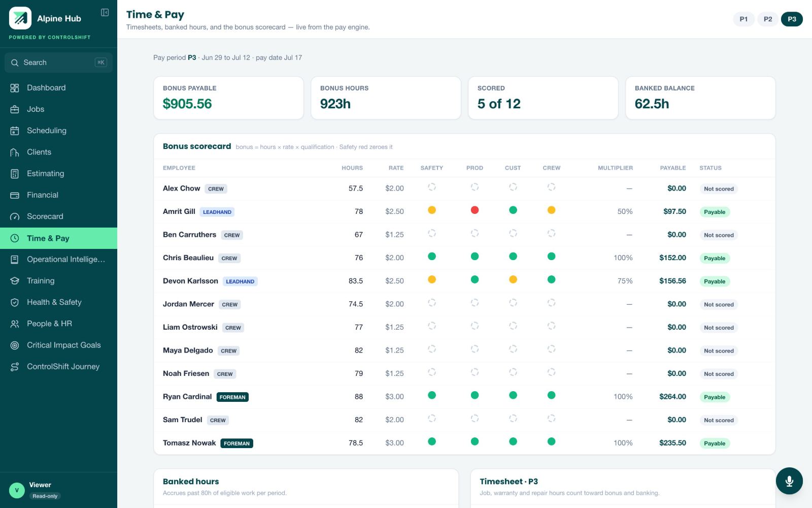812x508 pixels.
Task: Click the PAYABLE column header
Action: tap(673, 168)
